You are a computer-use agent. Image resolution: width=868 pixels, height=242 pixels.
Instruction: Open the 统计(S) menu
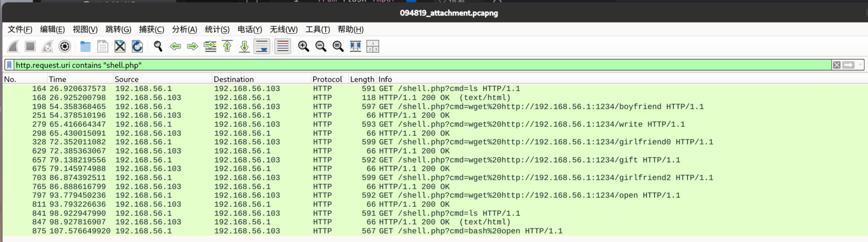click(x=217, y=29)
